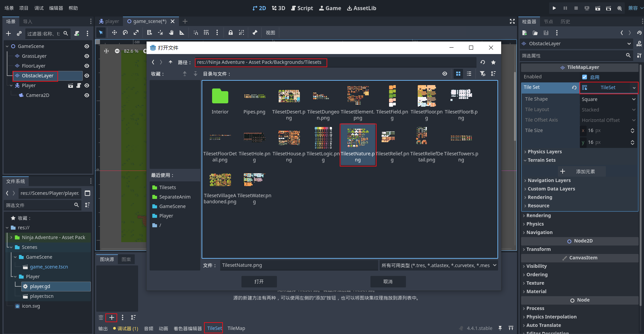The width and height of the screenshot is (644, 334).
Task: Go up one directory in file dialog
Action: point(171,62)
